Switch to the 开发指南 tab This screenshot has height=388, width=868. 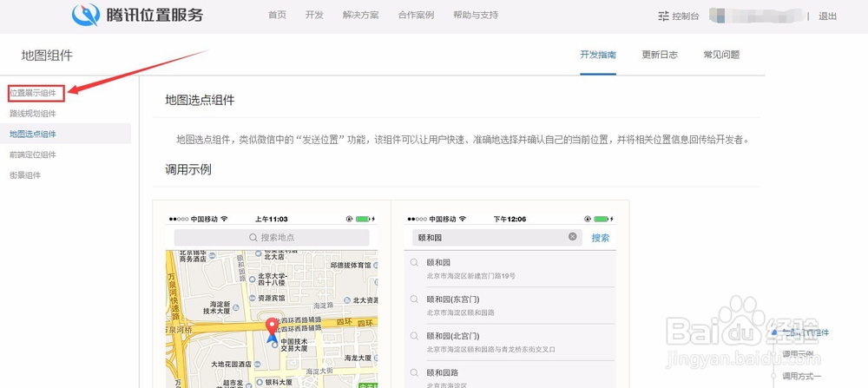[598, 55]
